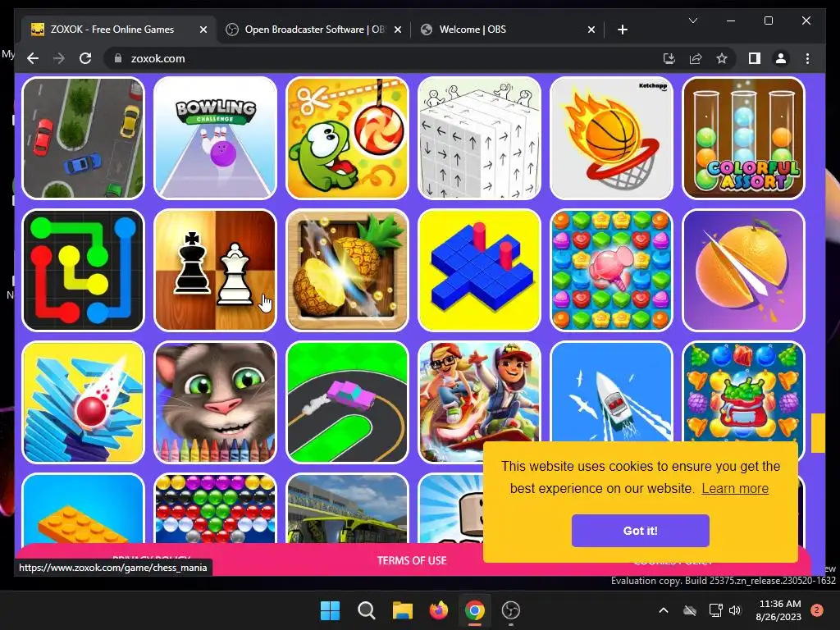Open the bus simulator game

[x=348, y=509]
